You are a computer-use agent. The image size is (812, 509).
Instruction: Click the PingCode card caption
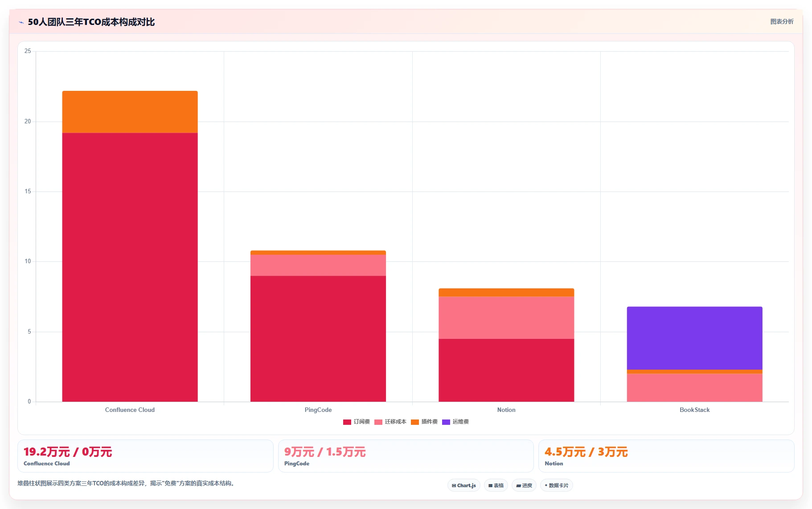tap(297, 464)
